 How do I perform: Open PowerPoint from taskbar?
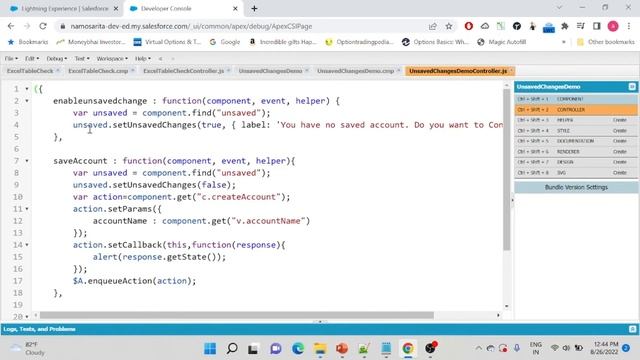(342, 349)
